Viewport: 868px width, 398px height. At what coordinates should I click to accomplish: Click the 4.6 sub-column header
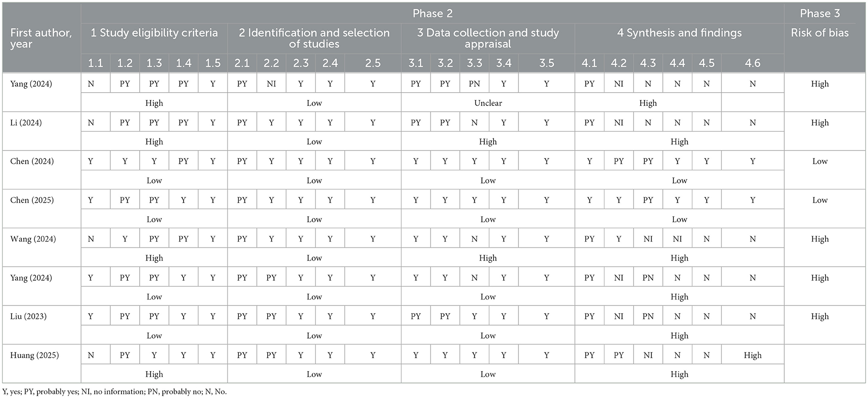pos(752,63)
